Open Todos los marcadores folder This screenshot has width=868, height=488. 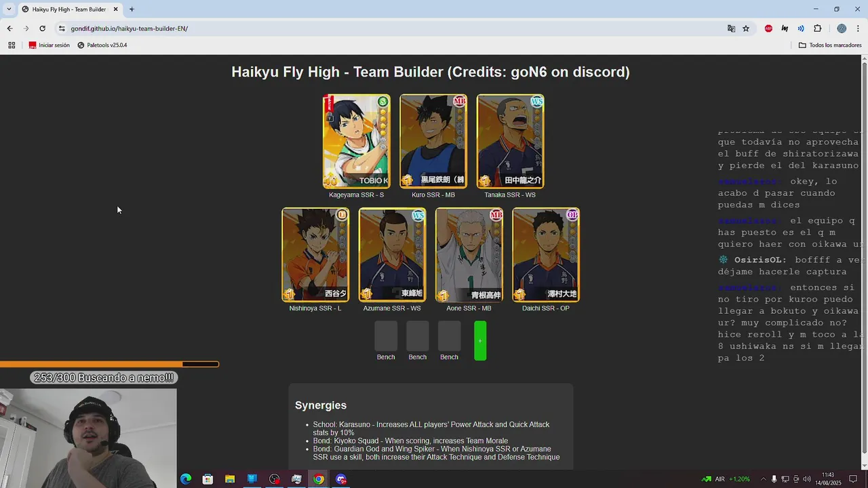(x=830, y=45)
